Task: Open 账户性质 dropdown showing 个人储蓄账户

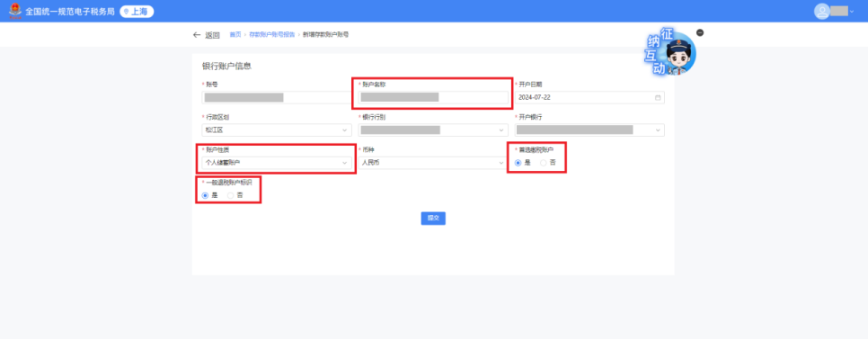Action: click(x=277, y=163)
